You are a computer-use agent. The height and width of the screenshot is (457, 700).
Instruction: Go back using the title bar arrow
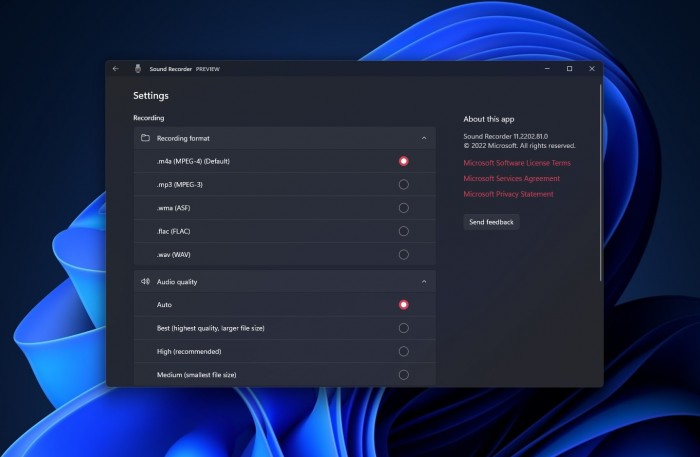(x=116, y=69)
